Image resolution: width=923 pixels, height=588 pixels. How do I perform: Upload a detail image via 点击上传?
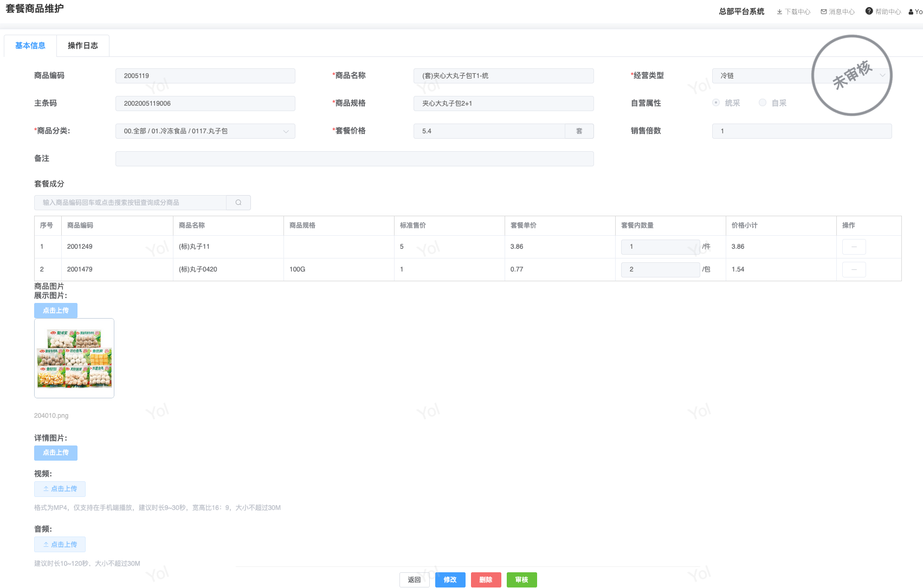coord(56,453)
